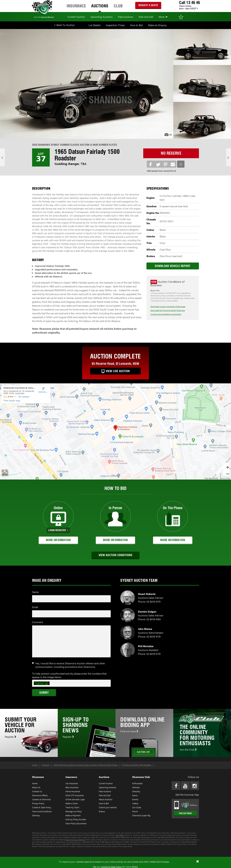The image size is (231, 868).
Task: Select the third rear-view thumbnail photo
Action: click(x=202, y=120)
